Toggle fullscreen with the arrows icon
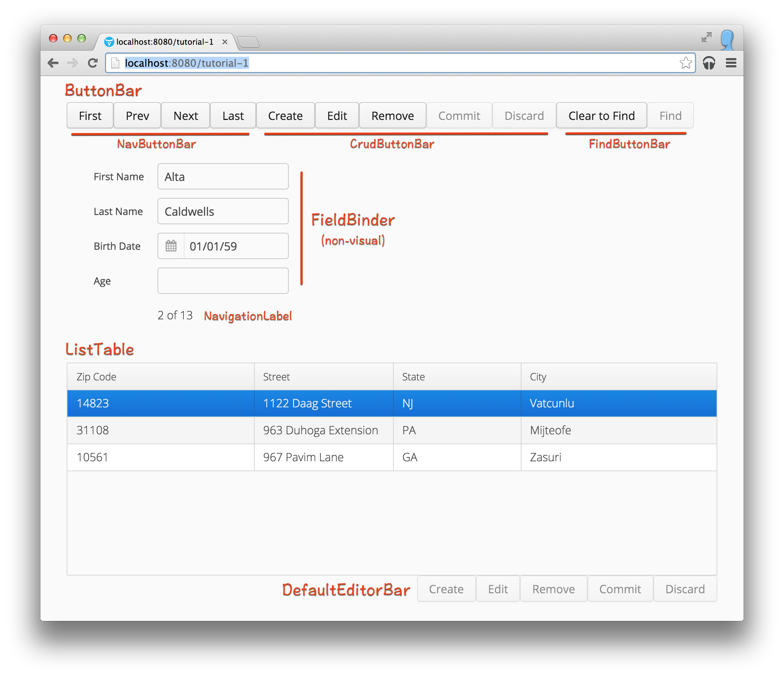Image resolution: width=784 pixels, height=677 pixels. 706,38
